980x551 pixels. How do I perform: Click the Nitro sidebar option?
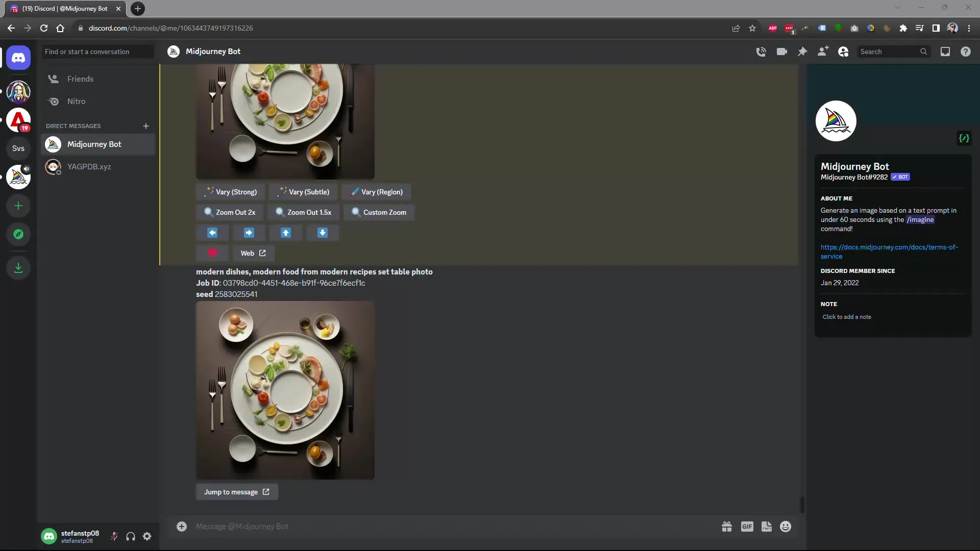pos(76,101)
